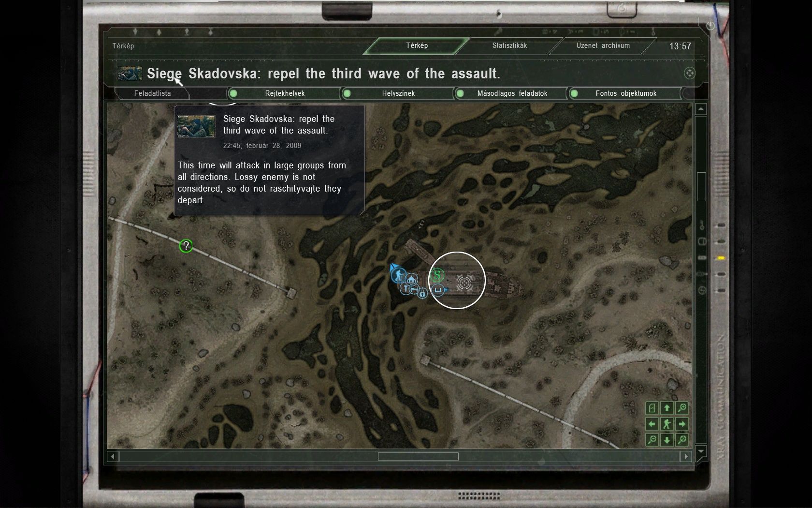Click horizontal scrollbar right arrow
This screenshot has width=812, height=508.
click(685, 456)
